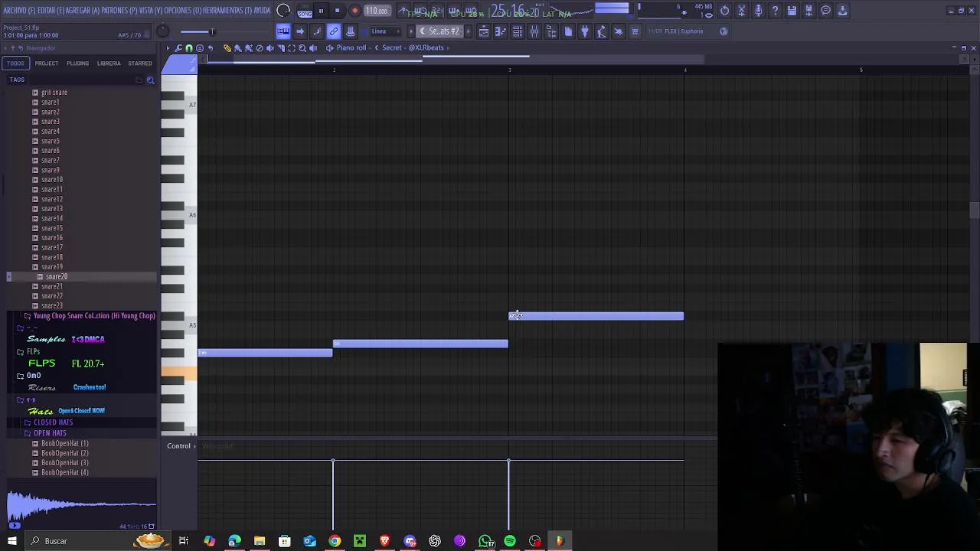
Task: Open the browser tree view icon
Action: tap(551, 31)
